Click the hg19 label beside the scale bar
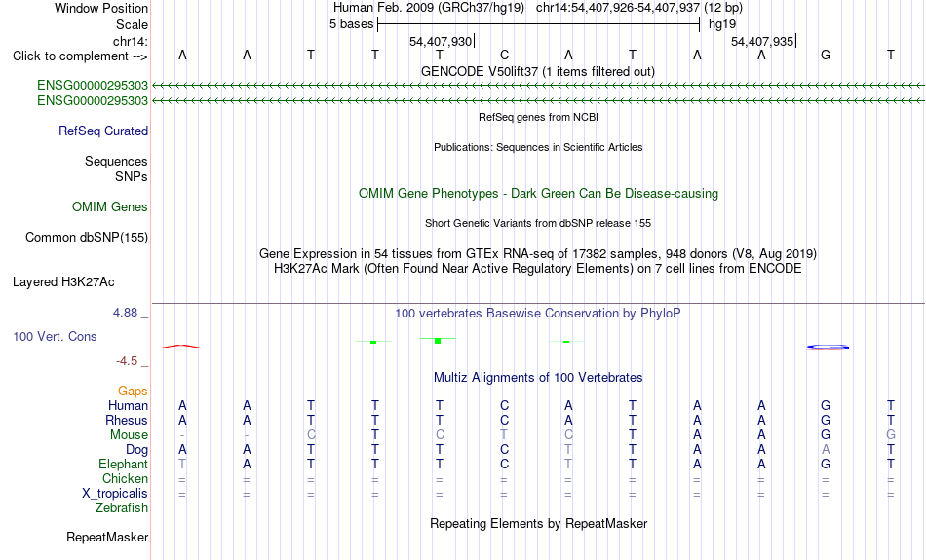This screenshot has width=926, height=560. (x=722, y=24)
